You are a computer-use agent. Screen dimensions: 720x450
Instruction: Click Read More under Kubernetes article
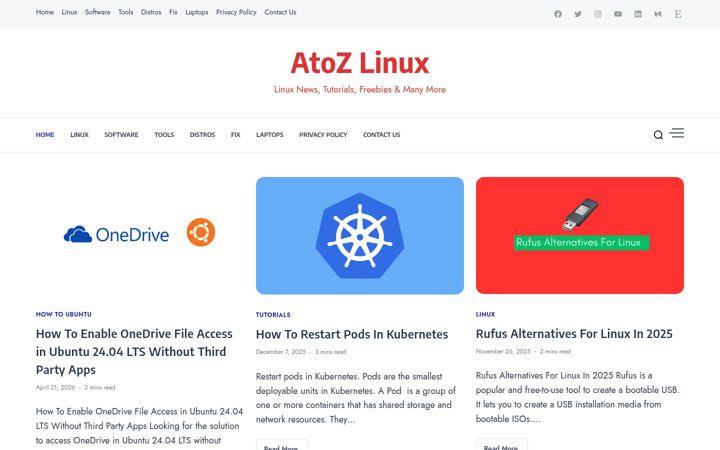(x=281, y=445)
